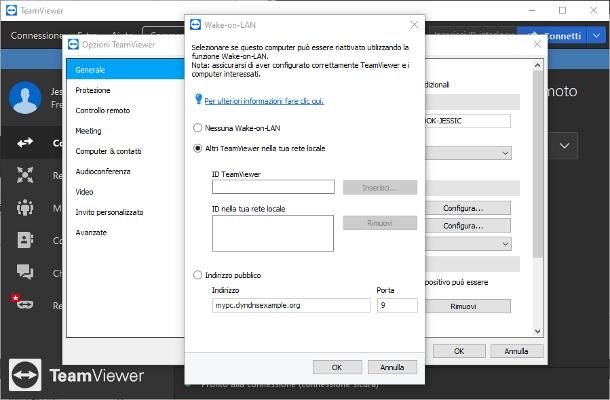Click the blue Connetti button
The image size is (610, 400).
552,36
